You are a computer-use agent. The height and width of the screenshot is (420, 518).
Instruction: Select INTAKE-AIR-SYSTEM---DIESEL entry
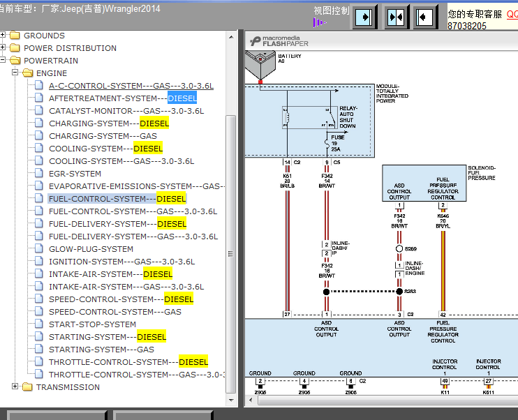111,274
